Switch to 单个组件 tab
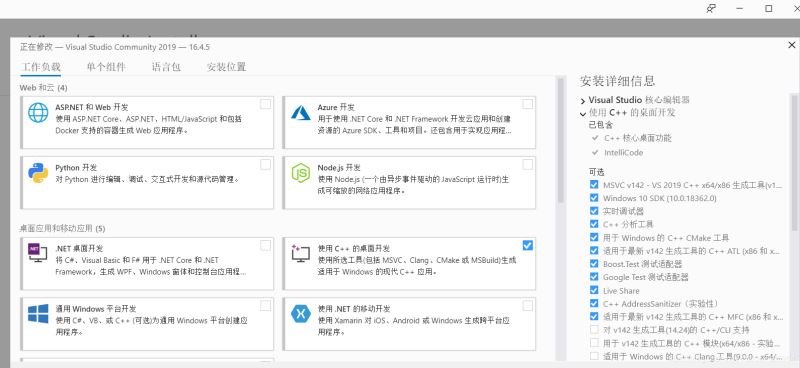This screenshot has width=800, height=368. pos(106,67)
